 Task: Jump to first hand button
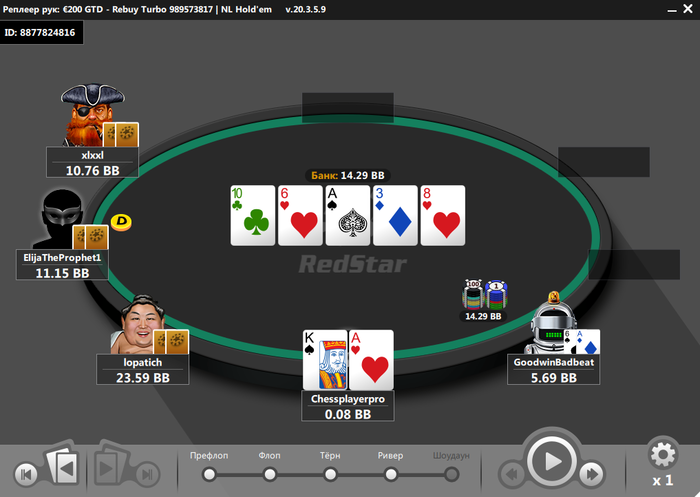click(x=26, y=474)
